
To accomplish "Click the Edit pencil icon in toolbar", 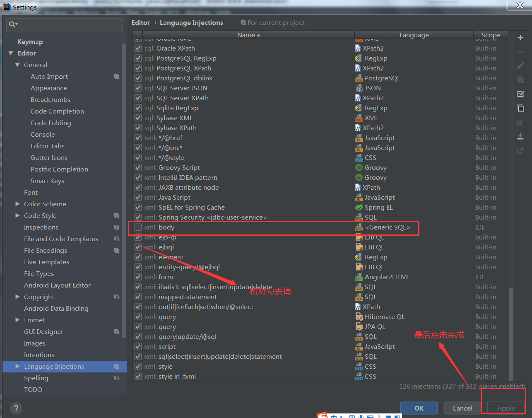I will coord(520,66).
